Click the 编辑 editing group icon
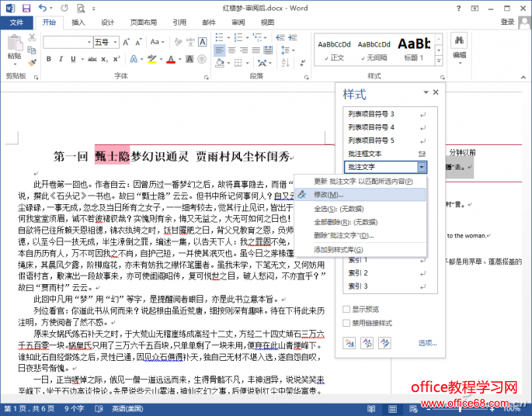The height and width of the screenshot is (416, 532). 459,45
